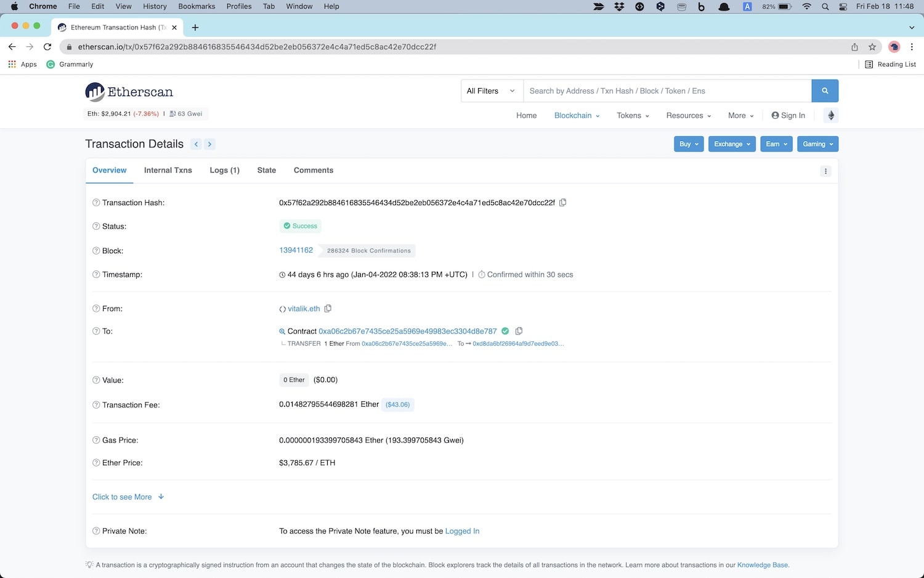Switch to the State tab
Screen dimensions: 924x578
267,170
